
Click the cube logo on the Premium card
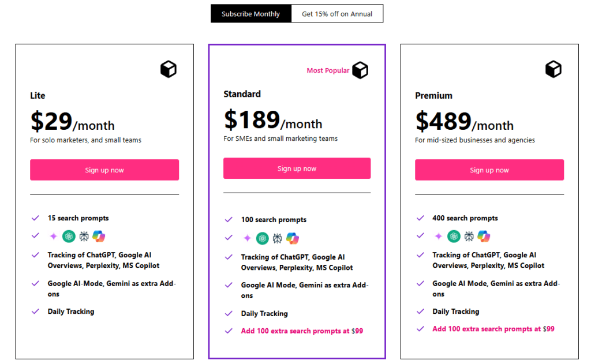[x=553, y=69]
